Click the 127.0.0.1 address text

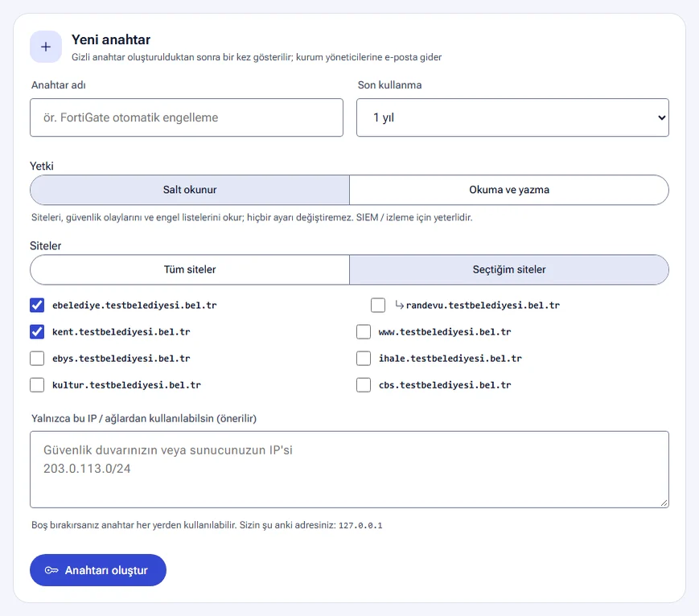point(360,525)
